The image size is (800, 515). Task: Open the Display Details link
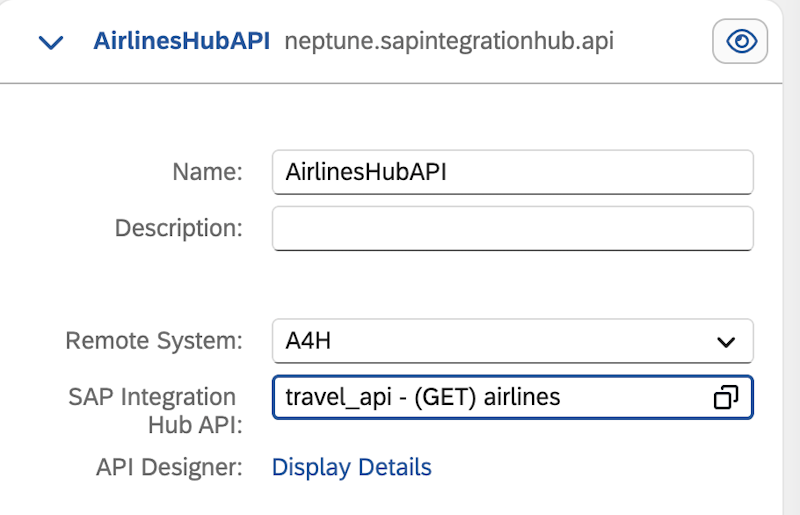click(352, 467)
